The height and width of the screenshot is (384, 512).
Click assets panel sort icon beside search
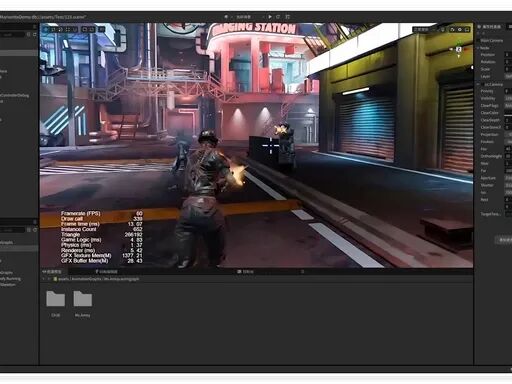pyautogui.click(x=29, y=230)
